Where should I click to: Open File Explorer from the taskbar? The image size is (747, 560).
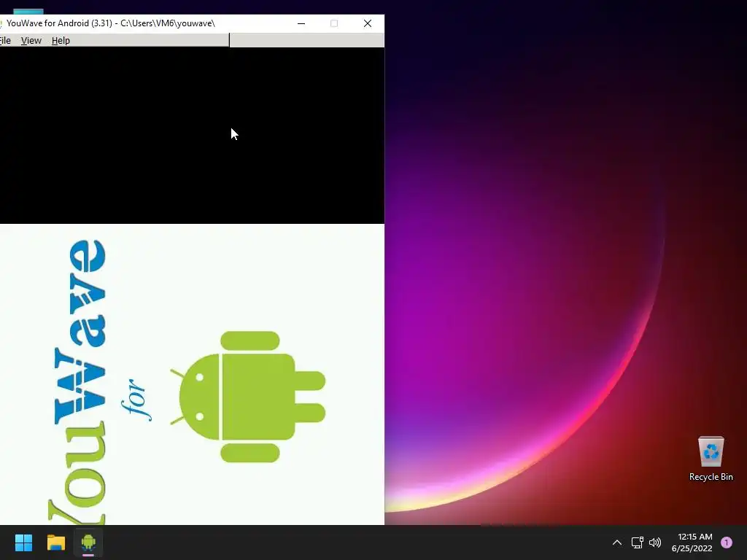point(55,542)
